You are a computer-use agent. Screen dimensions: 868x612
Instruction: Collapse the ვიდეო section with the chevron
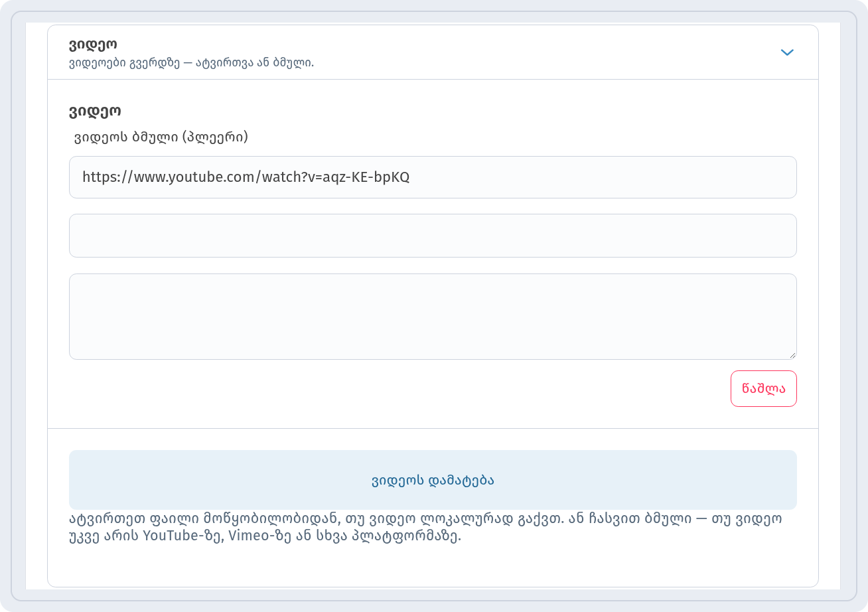[x=787, y=52]
